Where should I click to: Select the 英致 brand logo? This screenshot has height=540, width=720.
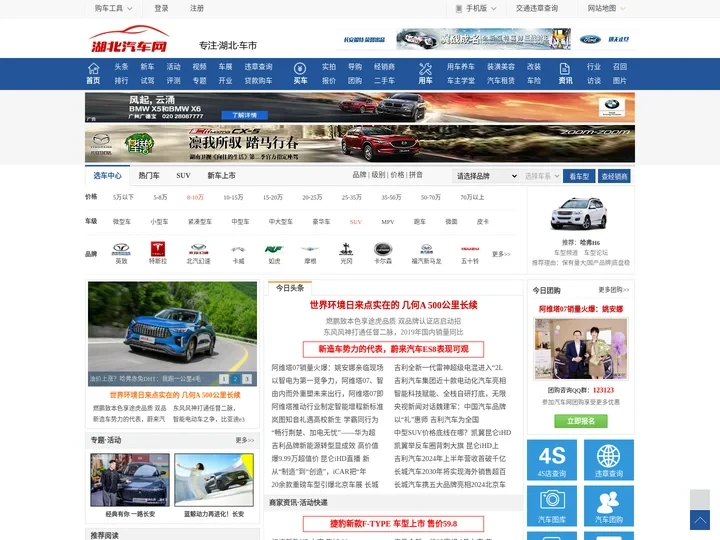(x=121, y=249)
